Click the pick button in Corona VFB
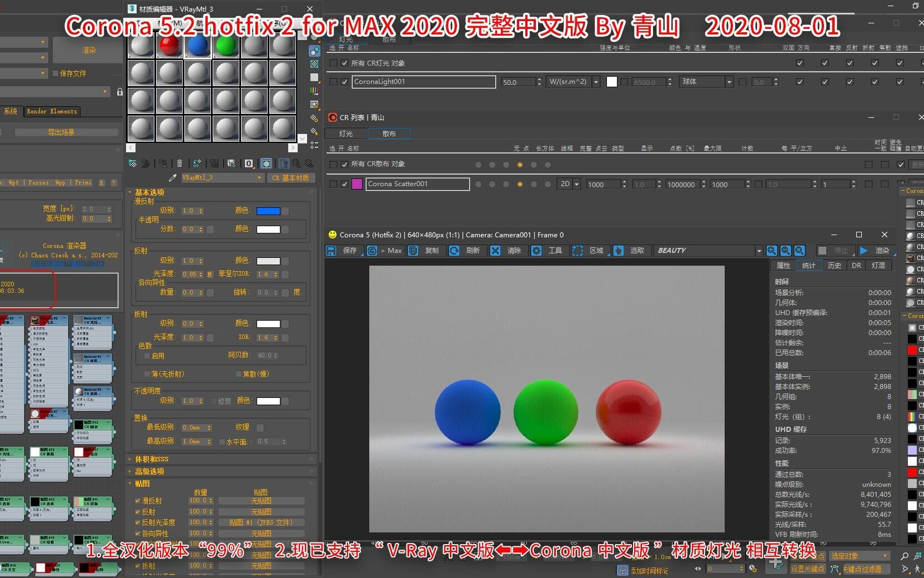The image size is (924, 578). point(631,251)
